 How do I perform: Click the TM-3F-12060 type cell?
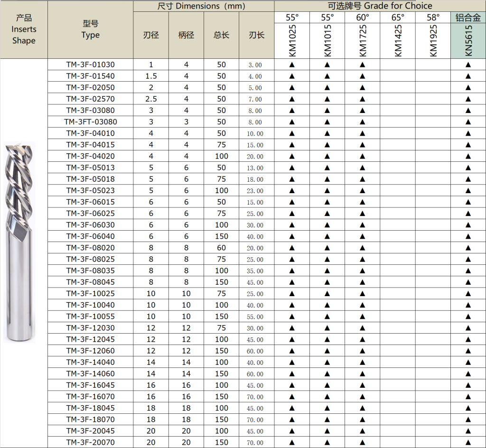tap(91, 351)
